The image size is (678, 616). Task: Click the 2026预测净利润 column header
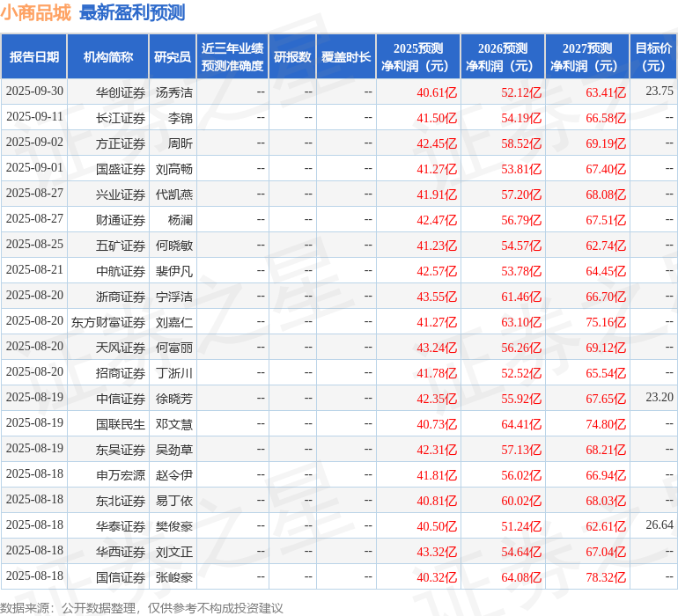point(503,57)
